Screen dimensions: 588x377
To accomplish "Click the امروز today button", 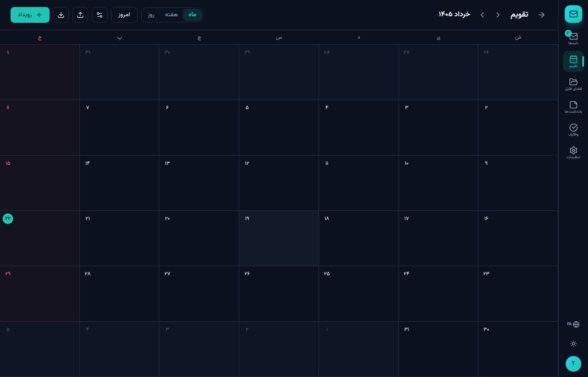I will pyautogui.click(x=124, y=15).
